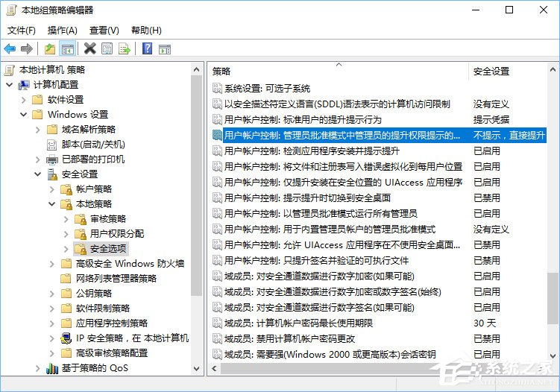Click the 30 天 security setting value
Viewport: 560px width, 392px height.
click(485, 323)
